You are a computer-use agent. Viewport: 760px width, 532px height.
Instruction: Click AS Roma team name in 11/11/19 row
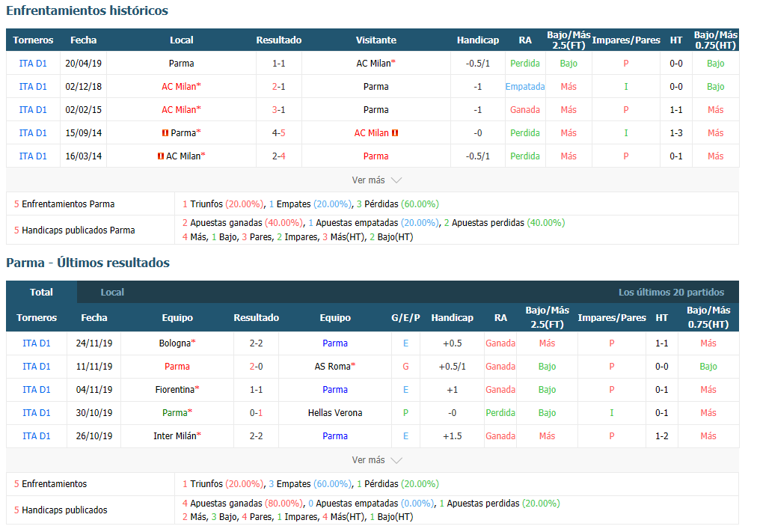click(332, 367)
